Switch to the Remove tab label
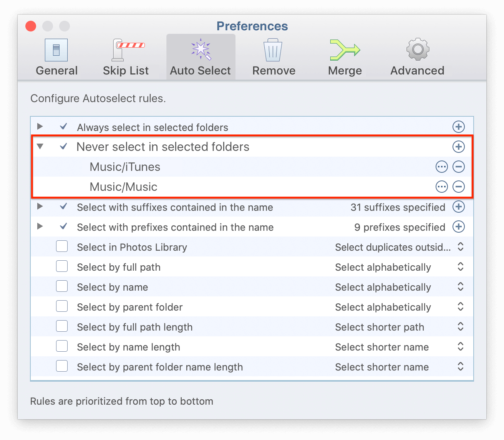This screenshot has height=440, width=504. (x=274, y=71)
